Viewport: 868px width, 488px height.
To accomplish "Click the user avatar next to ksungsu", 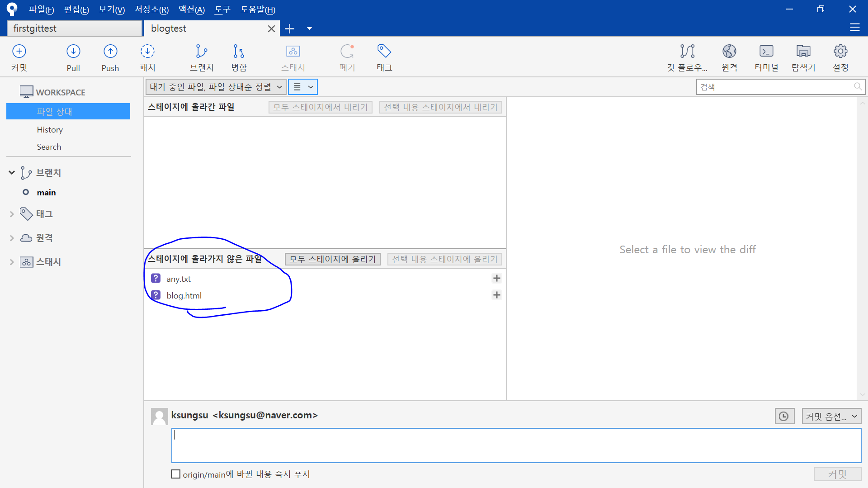I will [159, 416].
